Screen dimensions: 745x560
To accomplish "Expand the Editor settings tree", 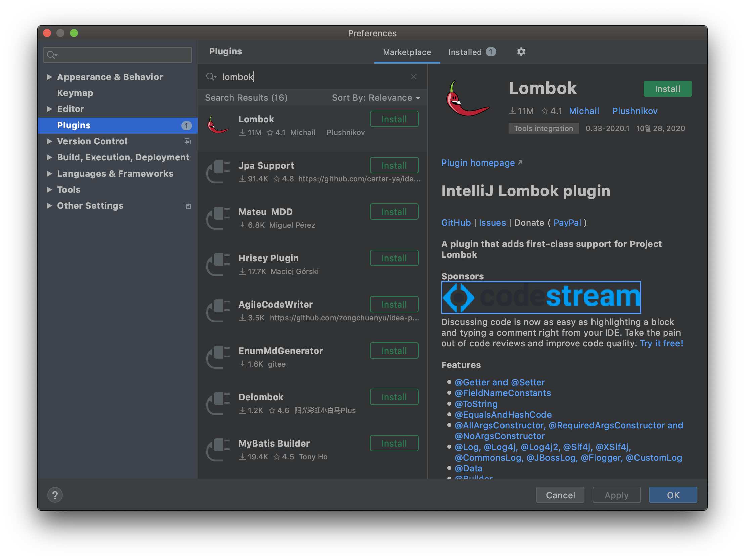I will click(x=49, y=109).
